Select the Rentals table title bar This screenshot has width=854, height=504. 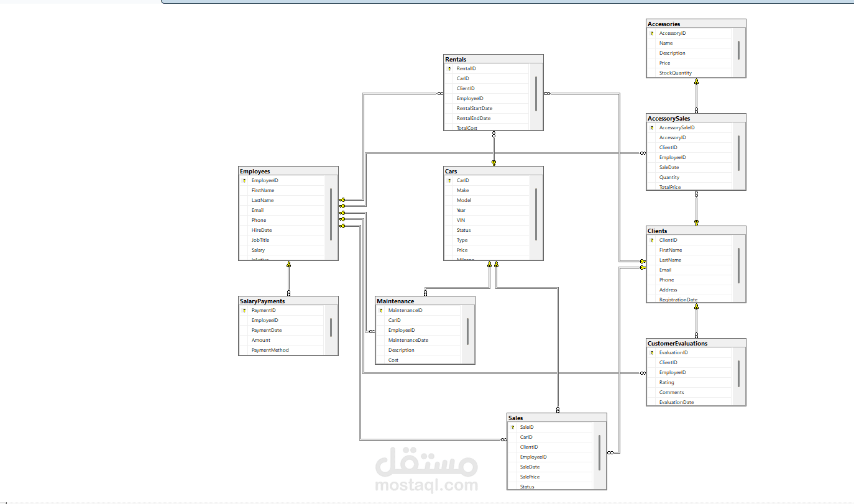(x=491, y=58)
